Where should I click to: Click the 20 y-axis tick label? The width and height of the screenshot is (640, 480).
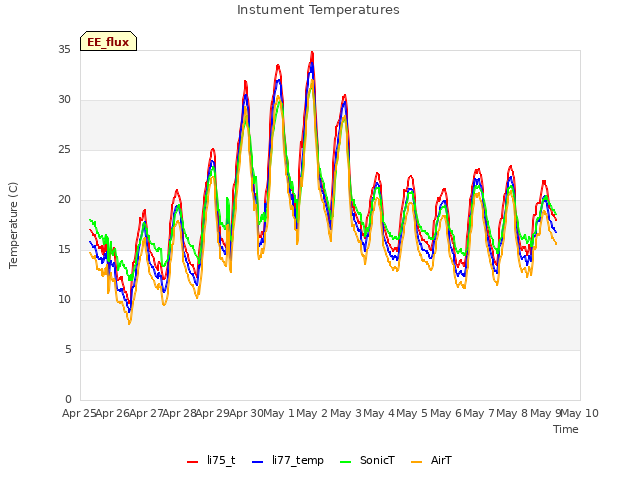[64, 200]
